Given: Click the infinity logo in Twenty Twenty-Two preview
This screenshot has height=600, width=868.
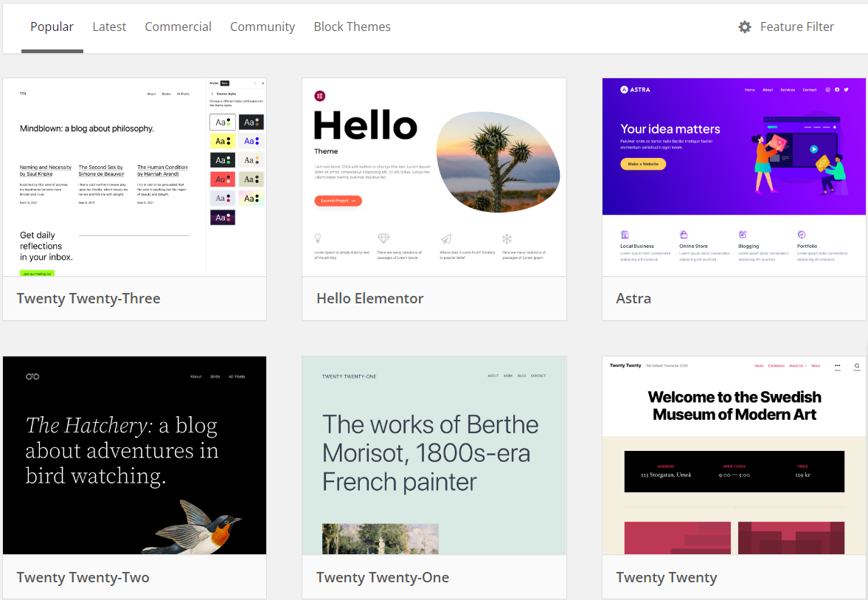Looking at the screenshot, I should (32, 376).
